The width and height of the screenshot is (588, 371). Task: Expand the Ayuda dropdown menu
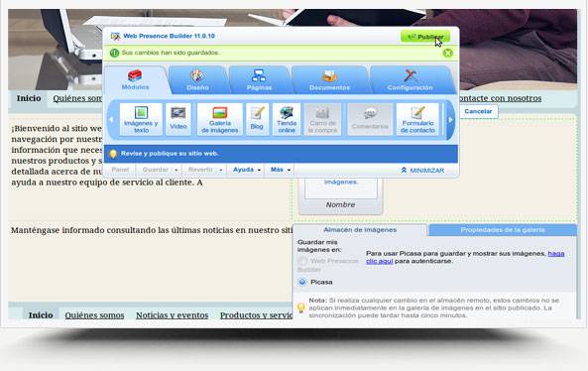coord(246,170)
